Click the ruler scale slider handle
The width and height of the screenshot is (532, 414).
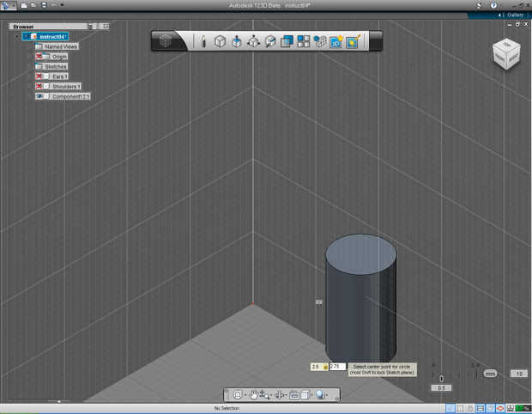click(x=441, y=378)
